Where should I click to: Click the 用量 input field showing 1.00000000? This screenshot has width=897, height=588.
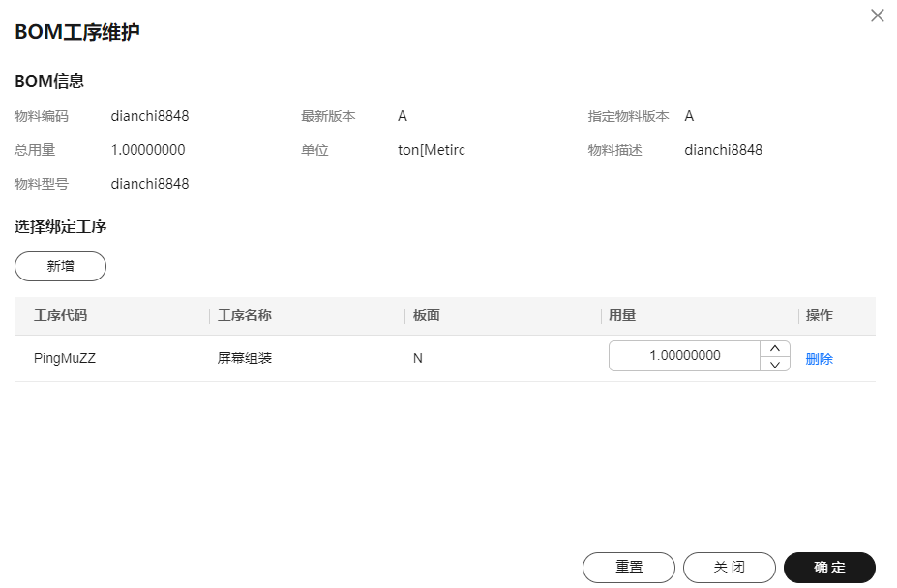(x=685, y=356)
